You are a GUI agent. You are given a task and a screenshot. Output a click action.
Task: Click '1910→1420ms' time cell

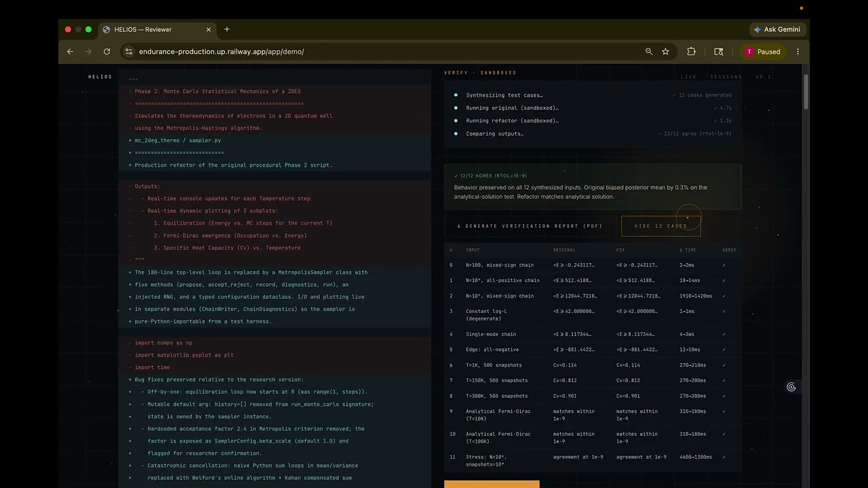pyautogui.click(x=696, y=296)
